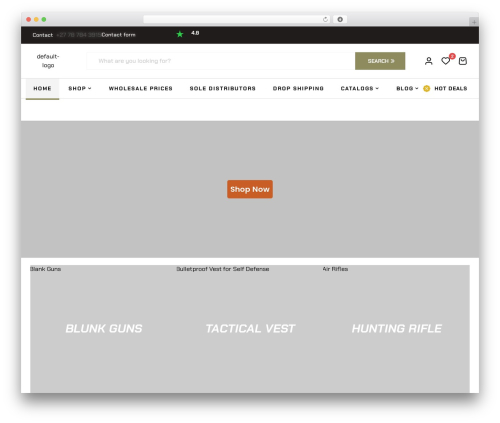The width and height of the screenshot is (500, 423).
Task: Open Bulletproof Vest for Self Defense link
Action: coord(223,269)
